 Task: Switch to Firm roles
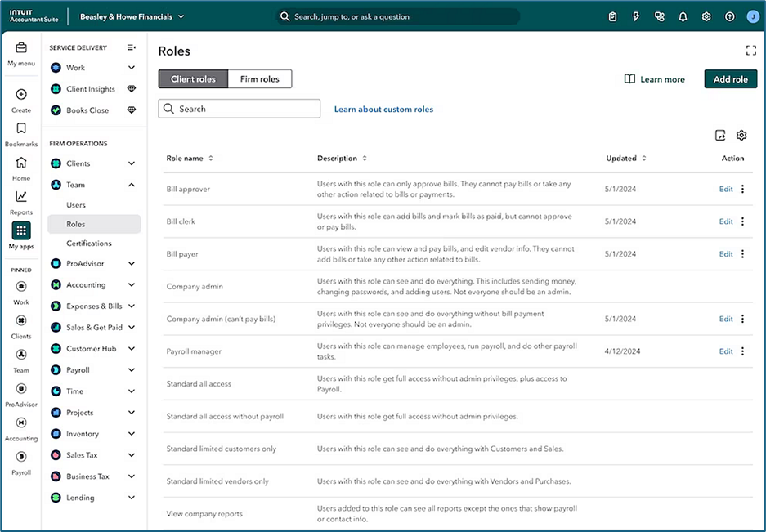259,79
